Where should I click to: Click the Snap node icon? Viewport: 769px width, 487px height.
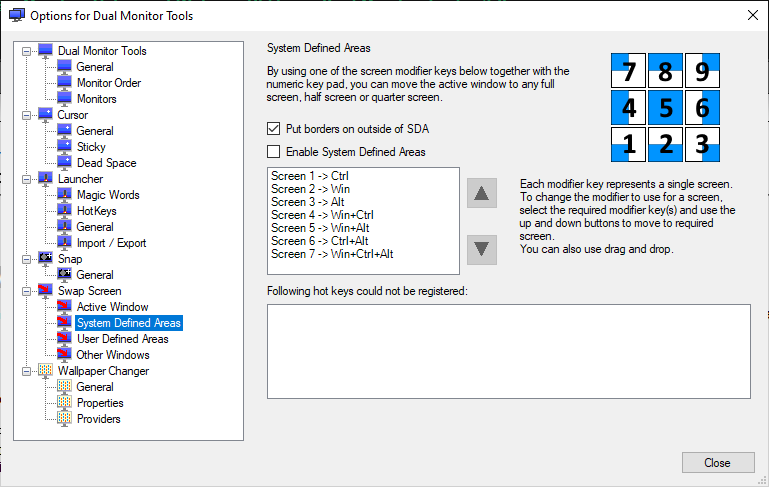tap(45, 259)
